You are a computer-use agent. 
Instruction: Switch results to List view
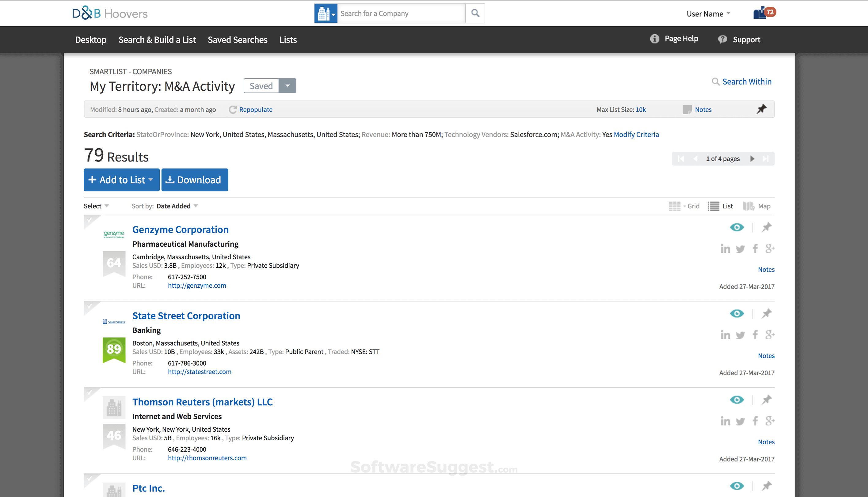tap(720, 206)
